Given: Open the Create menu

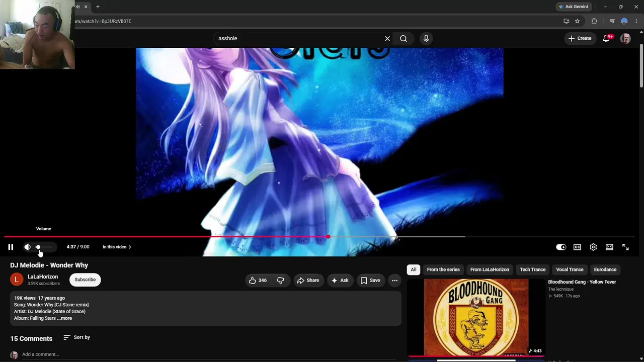Looking at the screenshot, I should point(580,38).
